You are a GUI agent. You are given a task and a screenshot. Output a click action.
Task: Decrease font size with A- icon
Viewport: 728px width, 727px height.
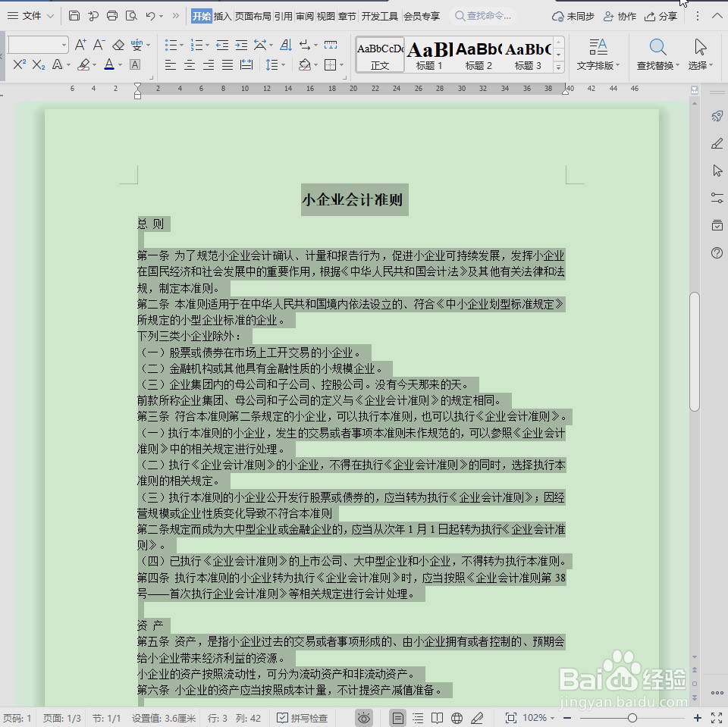point(99,45)
